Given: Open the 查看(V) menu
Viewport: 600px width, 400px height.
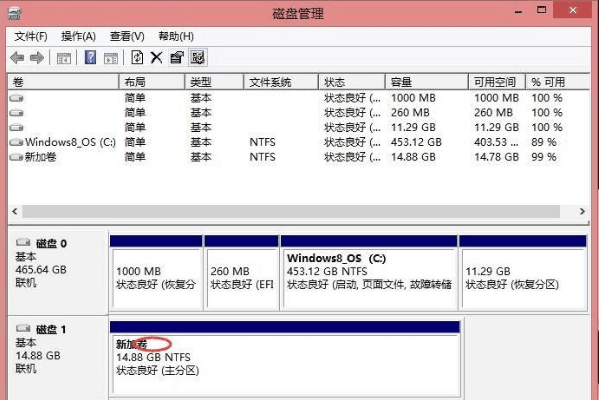Looking at the screenshot, I should pyautogui.click(x=127, y=36).
